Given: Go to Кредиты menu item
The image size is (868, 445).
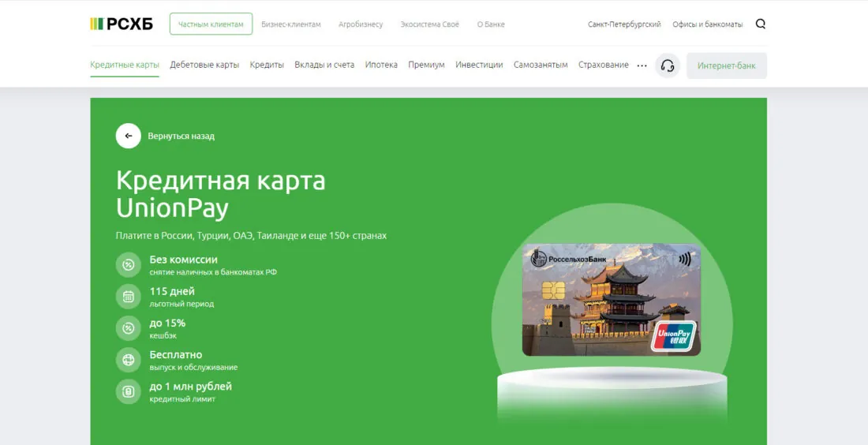Looking at the screenshot, I should (x=267, y=65).
